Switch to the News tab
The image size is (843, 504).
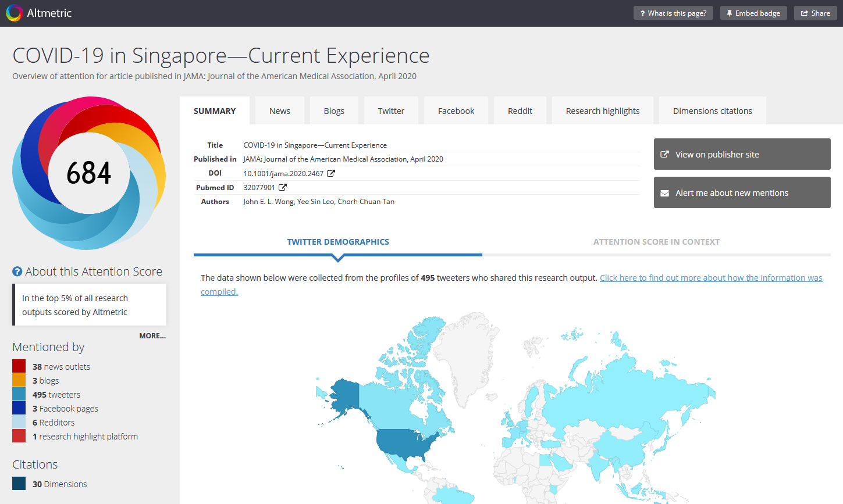coord(280,110)
